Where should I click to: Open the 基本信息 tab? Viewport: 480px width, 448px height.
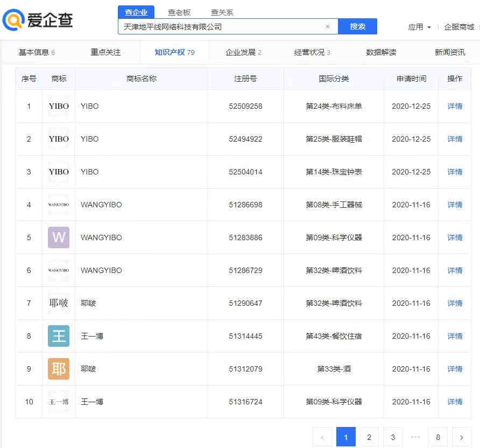[x=37, y=52]
